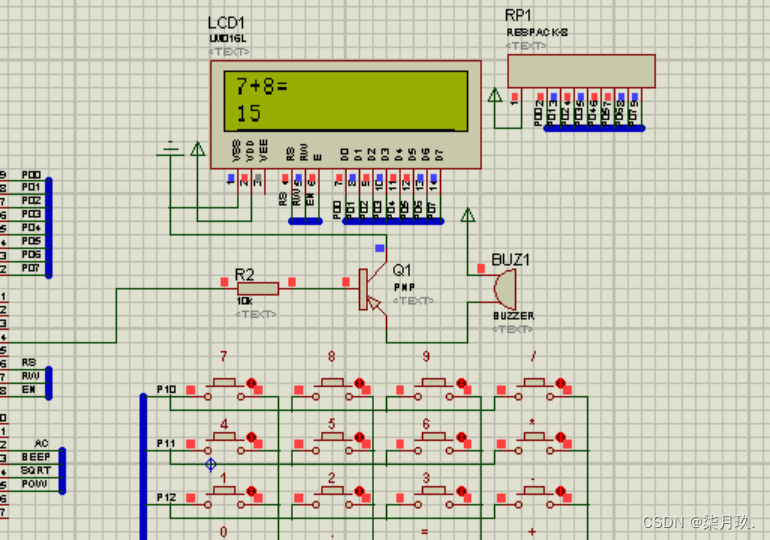The height and width of the screenshot is (540, 770).
Task: Select the BUZZER value text
Action: pos(514,316)
